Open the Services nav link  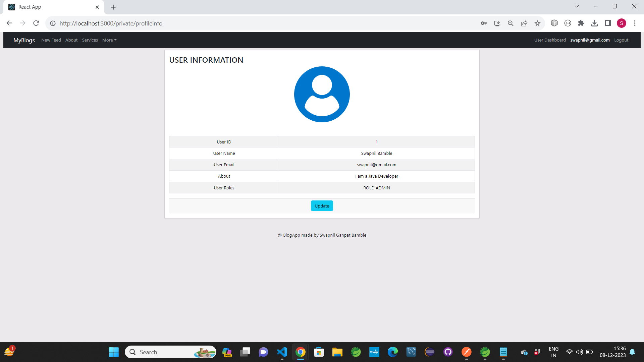(90, 40)
